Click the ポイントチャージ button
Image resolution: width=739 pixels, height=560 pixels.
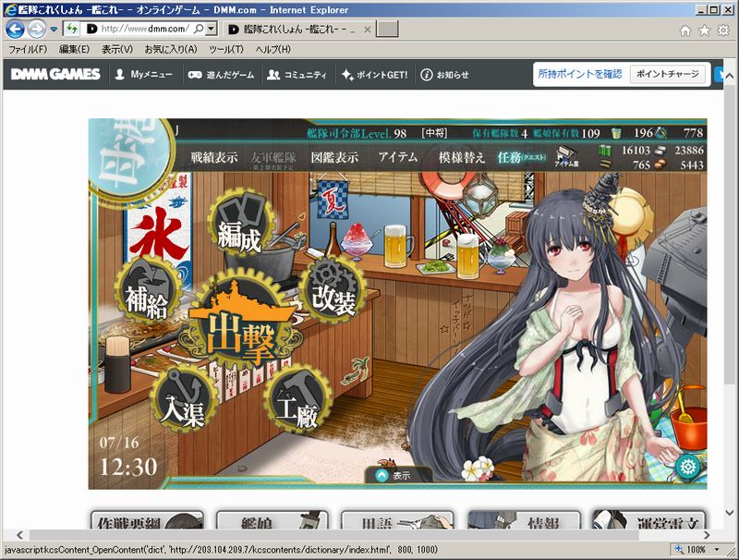667,74
